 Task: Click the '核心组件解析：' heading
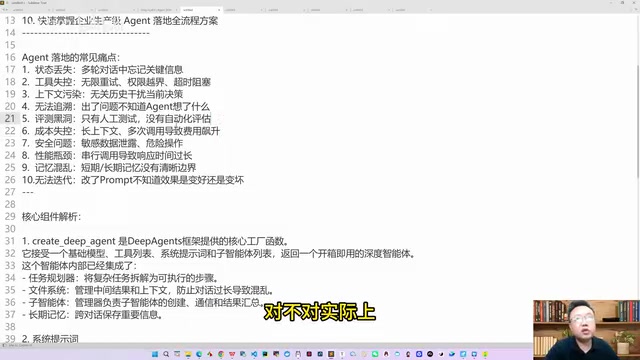click(51, 217)
